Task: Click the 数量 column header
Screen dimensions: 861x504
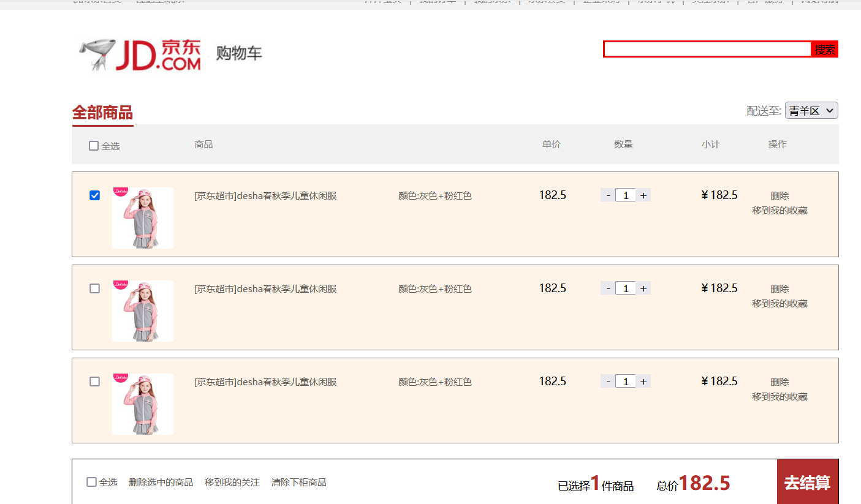Action: click(624, 145)
